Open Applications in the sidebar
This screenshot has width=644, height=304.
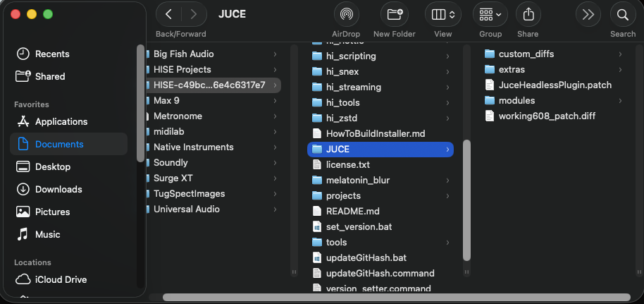click(68, 122)
